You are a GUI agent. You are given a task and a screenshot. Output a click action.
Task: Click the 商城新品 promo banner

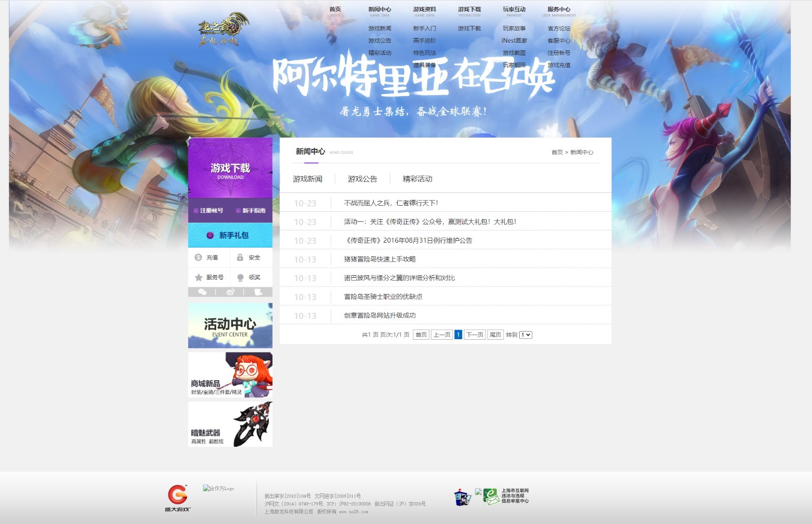coord(230,375)
